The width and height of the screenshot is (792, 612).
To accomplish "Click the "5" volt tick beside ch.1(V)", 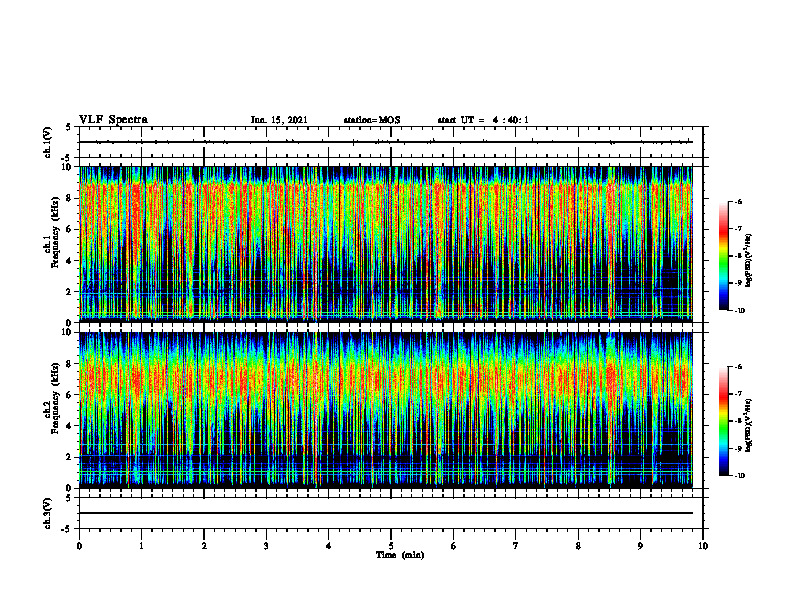I will click(x=69, y=128).
